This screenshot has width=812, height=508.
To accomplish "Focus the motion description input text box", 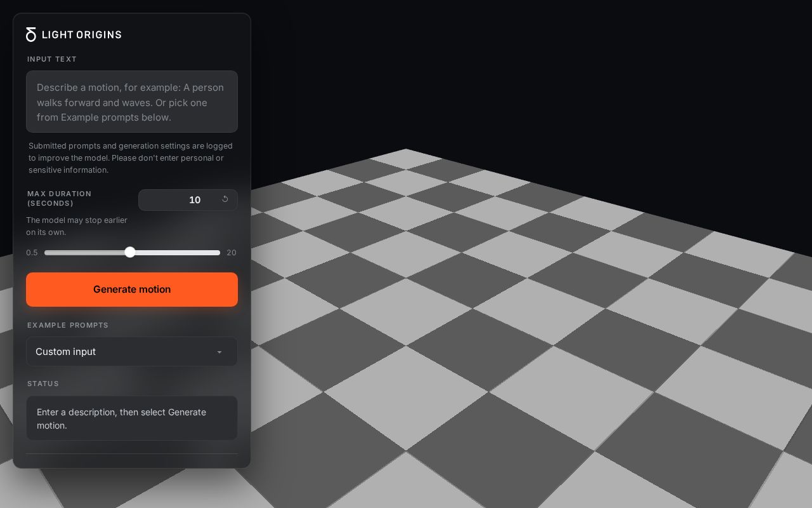I will [132, 102].
